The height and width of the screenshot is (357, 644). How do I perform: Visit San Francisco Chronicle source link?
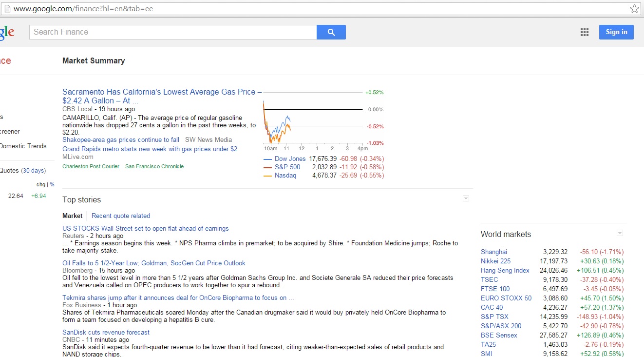click(x=154, y=166)
